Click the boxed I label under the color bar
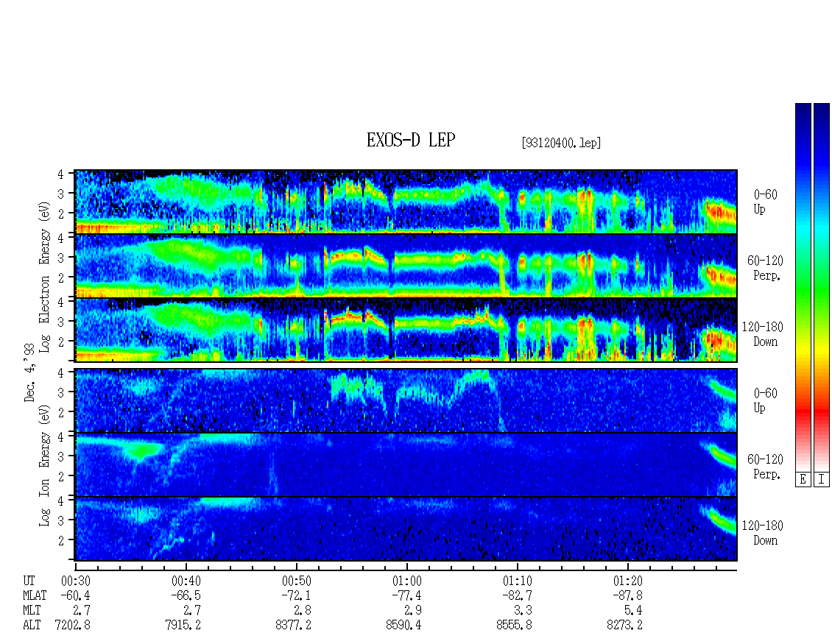This screenshot has height=644, width=832. [x=822, y=480]
